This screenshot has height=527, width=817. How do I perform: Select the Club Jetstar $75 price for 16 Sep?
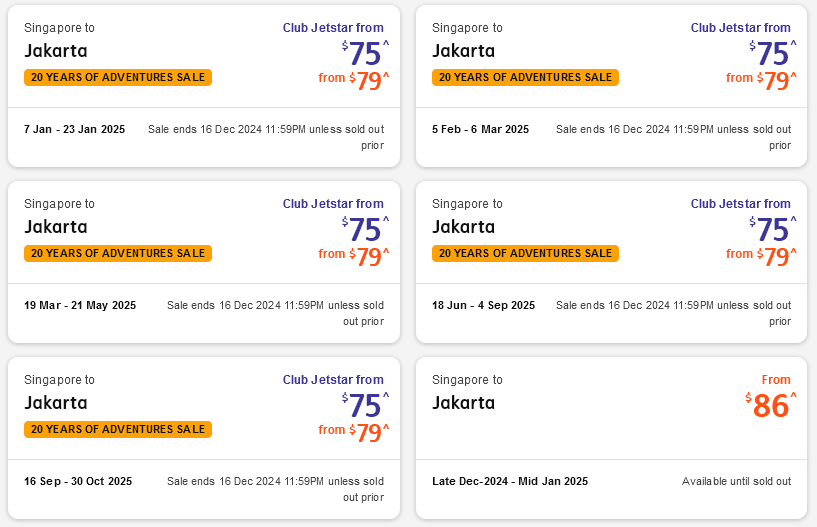pyautogui.click(x=365, y=404)
